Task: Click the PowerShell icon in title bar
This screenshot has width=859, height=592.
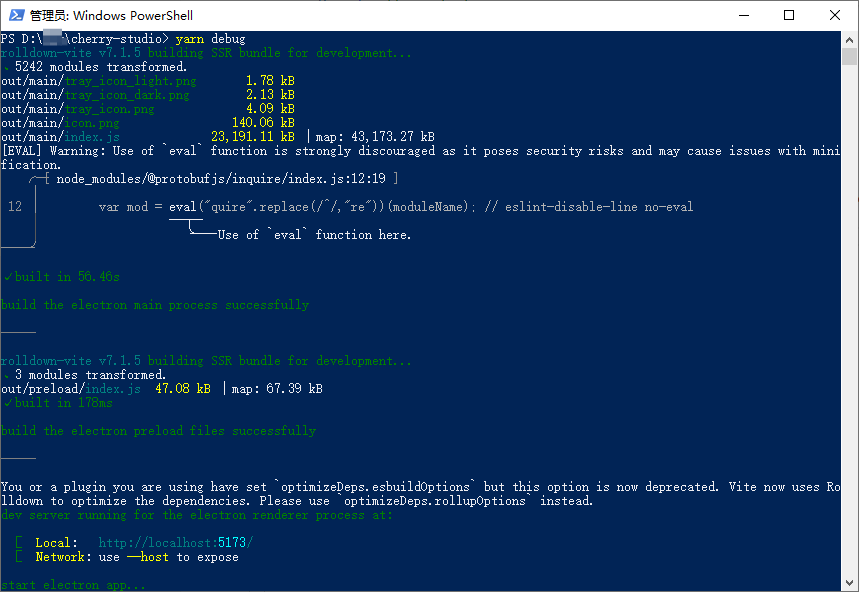Action: coord(16,15)
